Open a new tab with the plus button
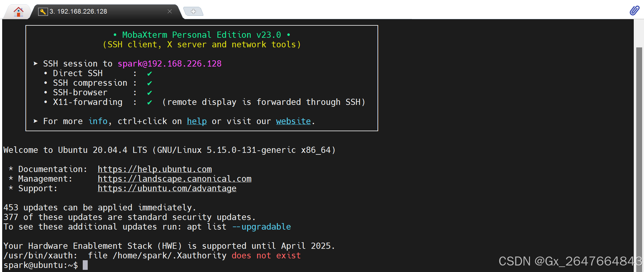 (x=193, y=11)
